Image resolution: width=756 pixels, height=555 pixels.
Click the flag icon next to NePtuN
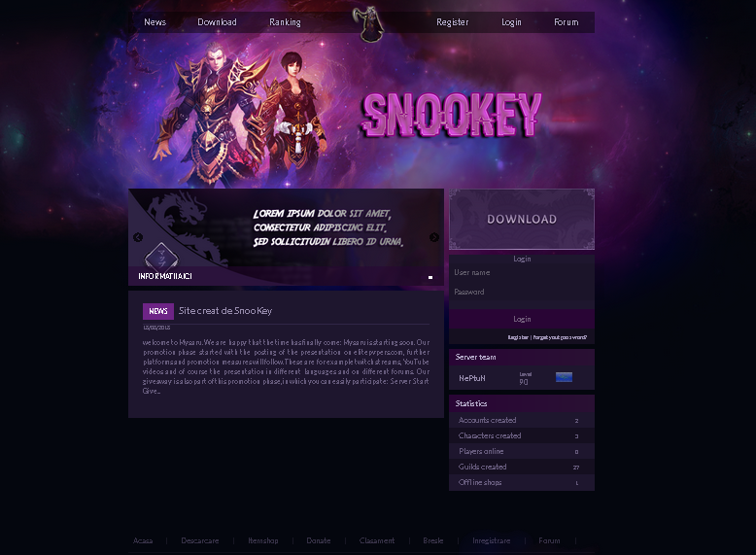(x=564, y=377)
